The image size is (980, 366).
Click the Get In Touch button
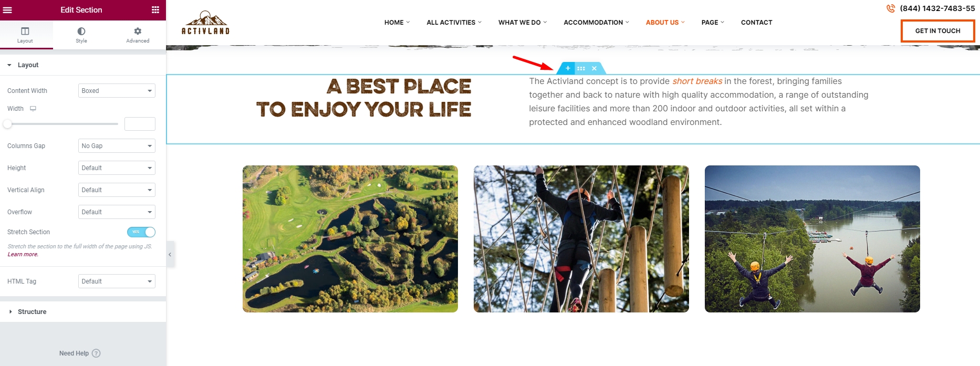938,31
